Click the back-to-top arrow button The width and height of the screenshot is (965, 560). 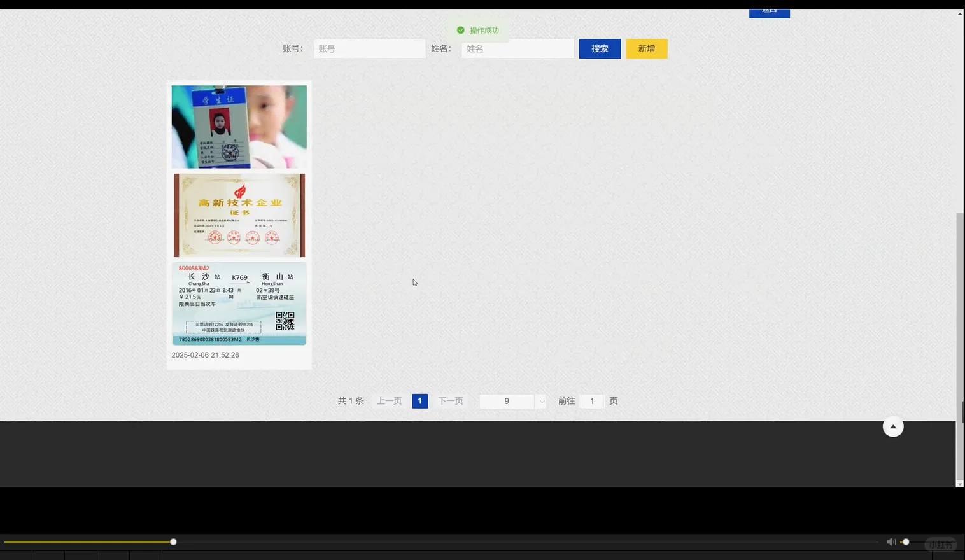[x=893, y=426]
